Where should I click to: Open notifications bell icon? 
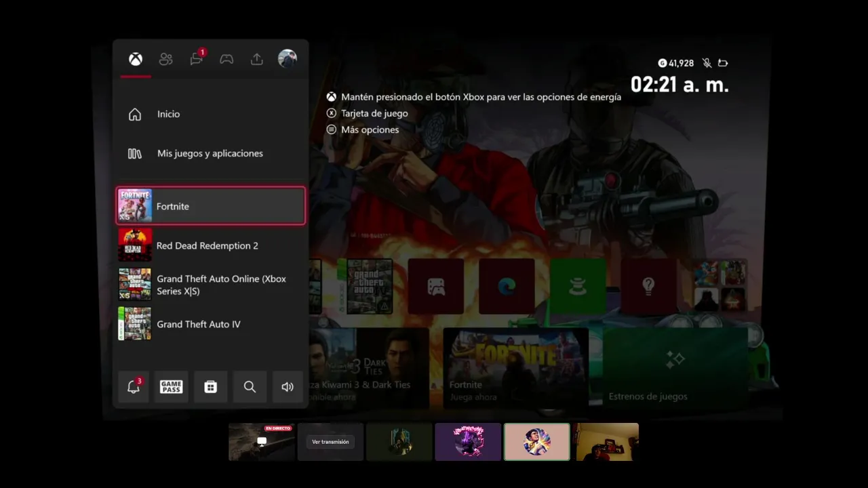coord(134,387)
